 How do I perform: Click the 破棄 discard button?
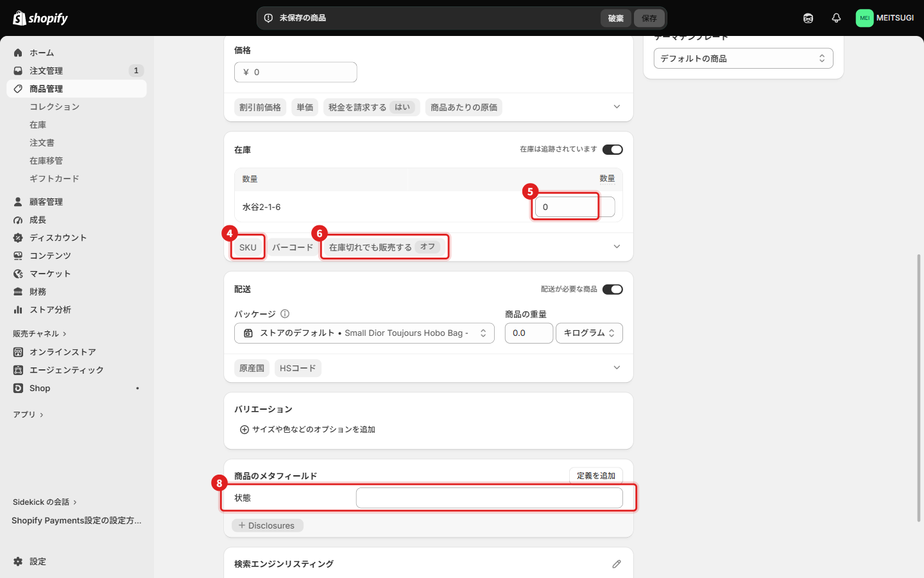pyautogui.click(x=616, y=18)
